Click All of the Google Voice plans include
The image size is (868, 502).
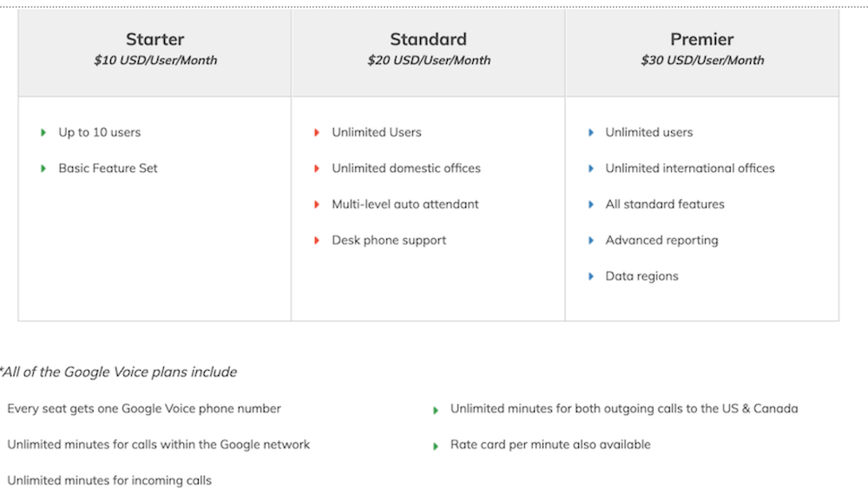click(119, 372)
